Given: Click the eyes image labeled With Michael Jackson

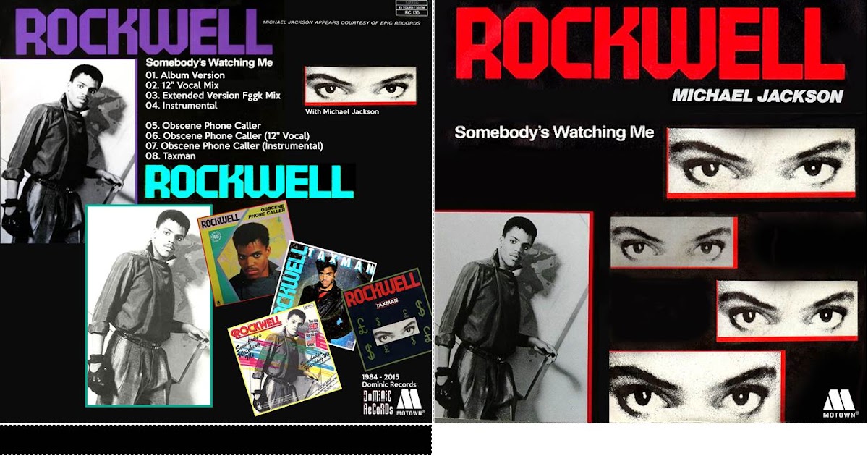Looking at the screenshot, I should click(x=360, y=86).
